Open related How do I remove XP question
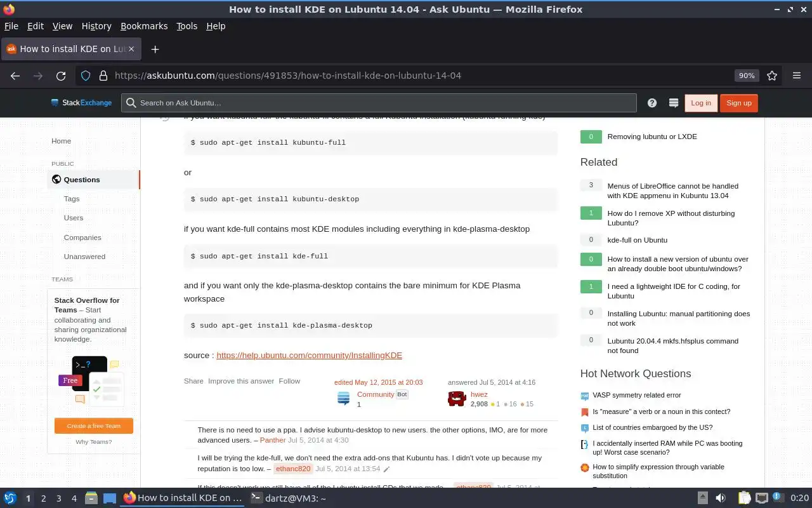This screenshot has width=812, height=508. click(x=671, y=218)
